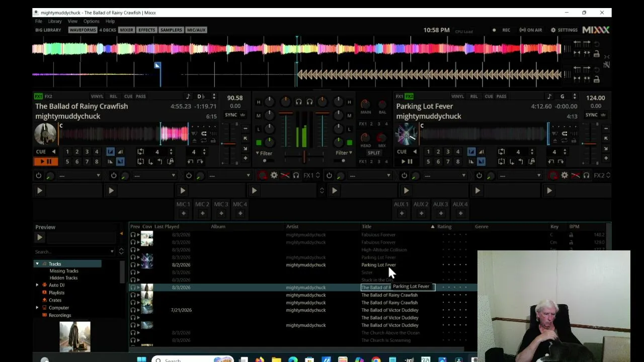The image size is (644, 362).
Task: Toggle SPLIT headphone cue mode
Action: point(374,153)
